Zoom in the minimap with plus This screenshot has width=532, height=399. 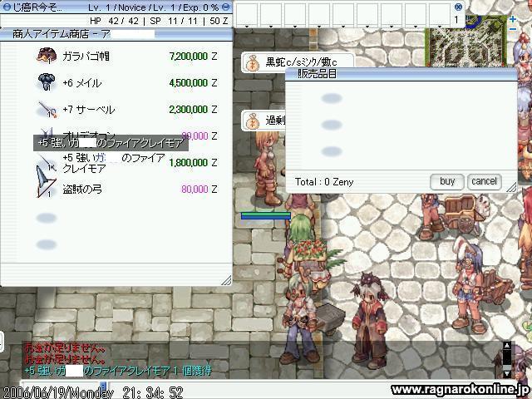click(513, 19)
